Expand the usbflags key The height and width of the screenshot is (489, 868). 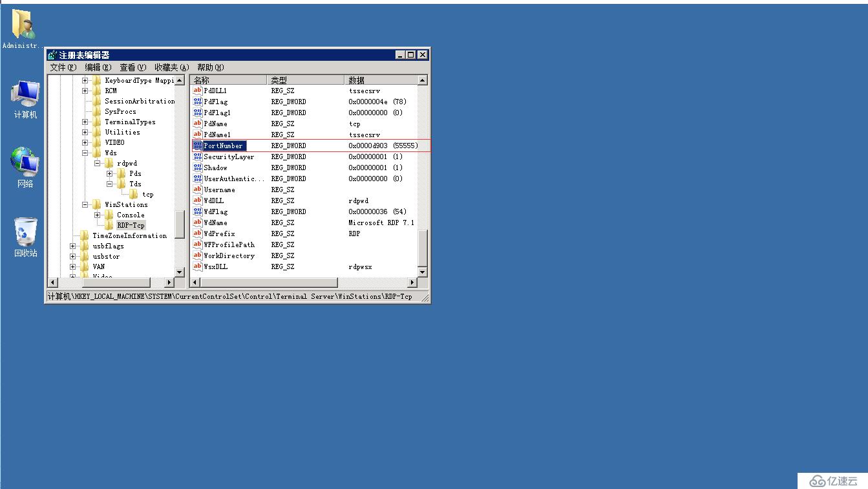pyautogui.click(x=72, y=246)
